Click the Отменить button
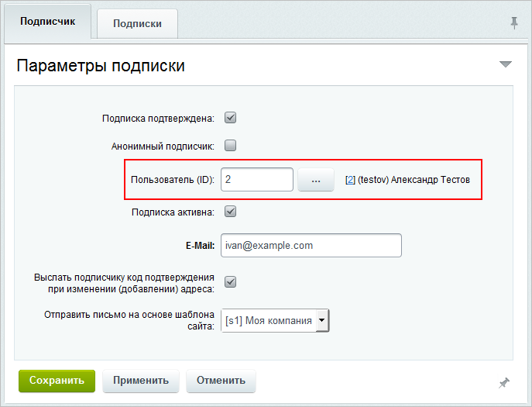 point(221,381)
